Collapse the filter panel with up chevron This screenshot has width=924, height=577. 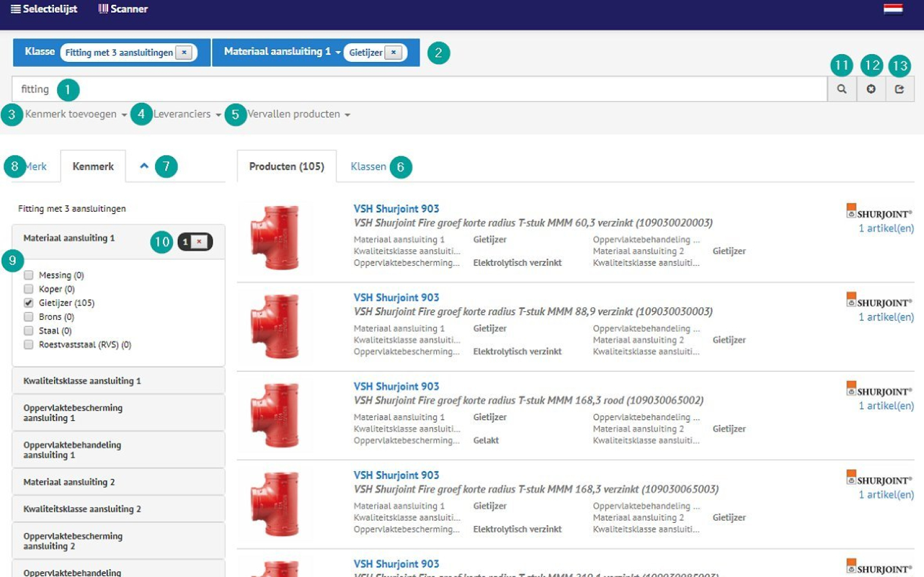144,166
